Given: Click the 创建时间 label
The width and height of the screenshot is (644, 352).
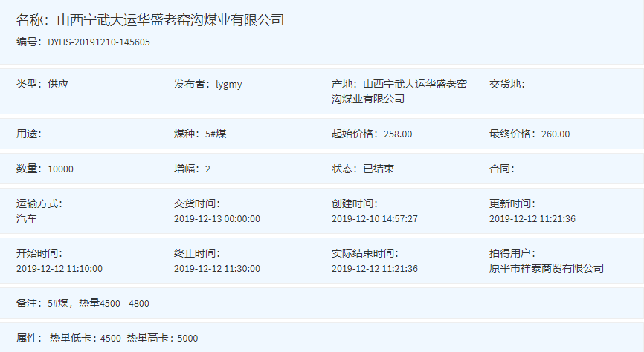Looking at the screenshot, I should click(355, 203).
